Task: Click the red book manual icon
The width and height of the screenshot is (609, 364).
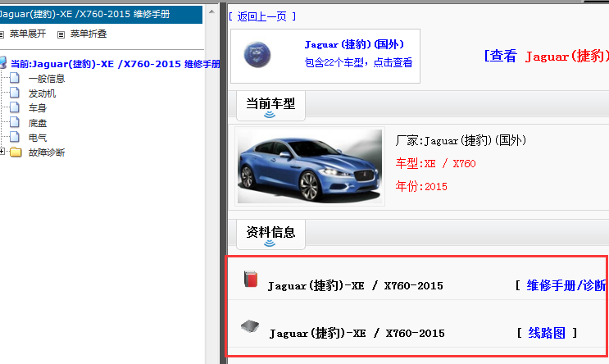Action: pos(251,279)
